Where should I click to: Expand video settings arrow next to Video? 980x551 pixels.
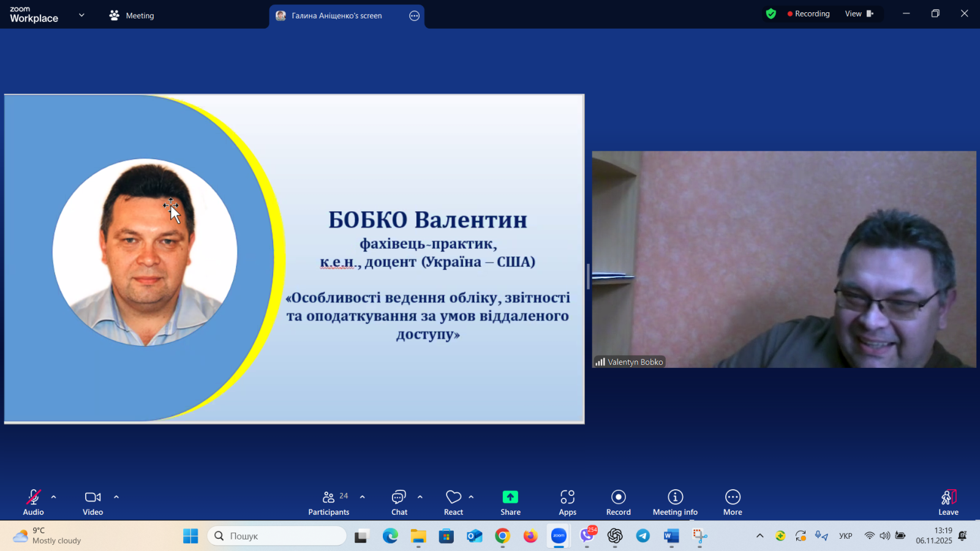point(116,497)
